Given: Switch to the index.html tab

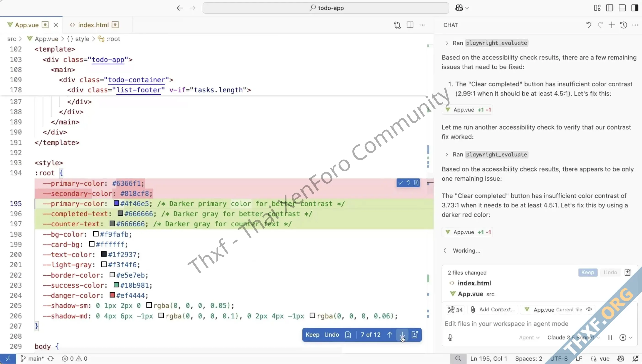Looking at the screenshot, I should pos(94,25).
